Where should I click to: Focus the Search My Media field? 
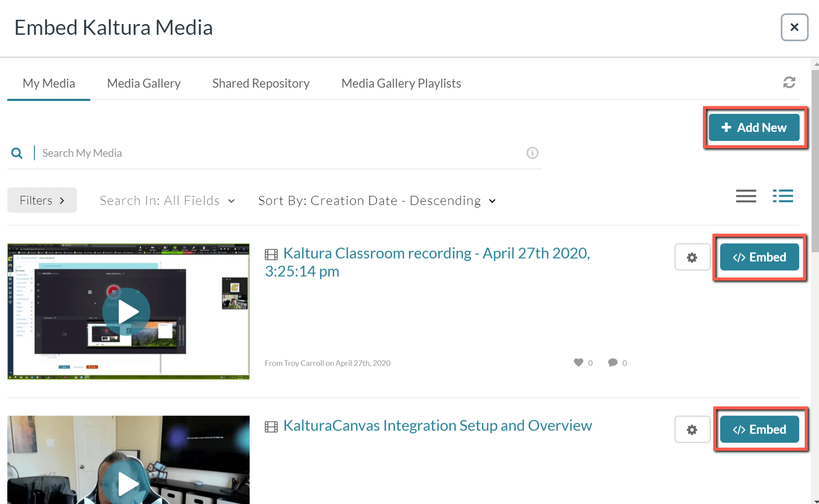point(279,153)
